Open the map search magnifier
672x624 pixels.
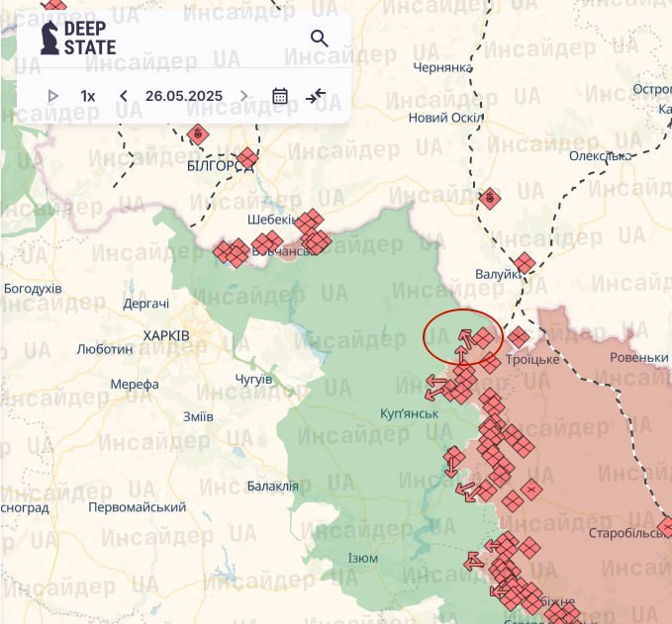pyautogui.click(x=319, y=39)
